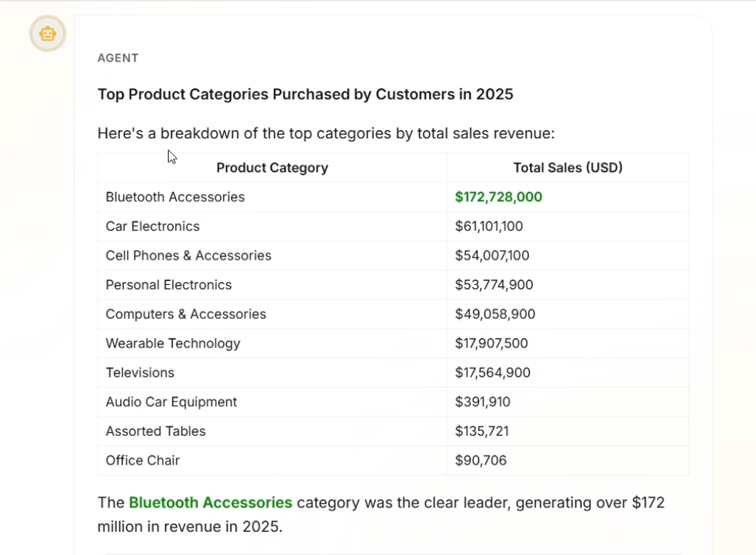Select the Cell Phones & Accessories row
Screen dimensions: 756x555
pyautogui.click(x=393, y=255)
